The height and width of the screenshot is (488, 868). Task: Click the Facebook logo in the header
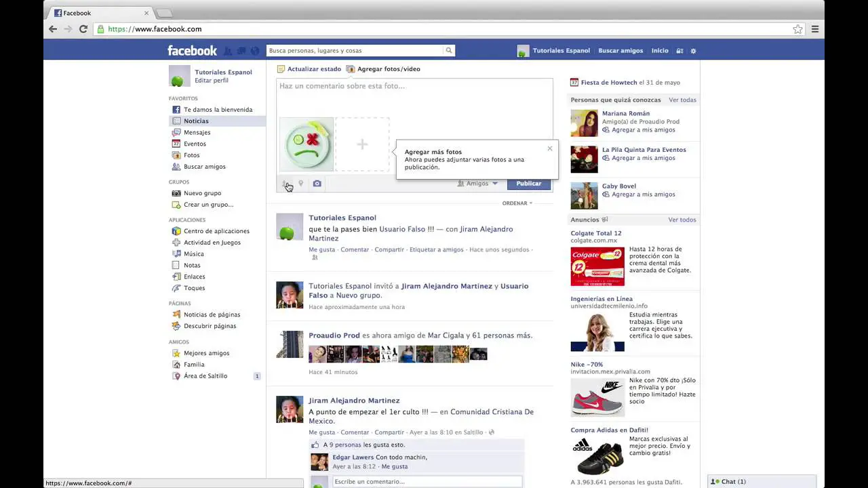(x=193, y=51)
